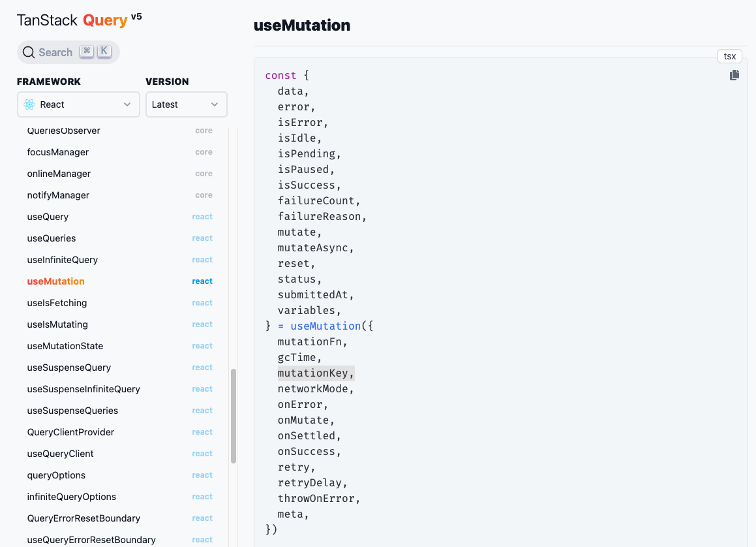The width and height of the screenshot is (756, 547).
Task: Open useSuspenseInfiniteQuery reference page
Action: click(x=83, y=389)
